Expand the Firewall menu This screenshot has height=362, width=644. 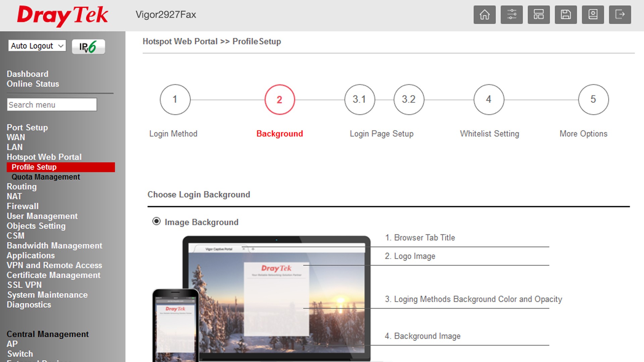pyautogui.click(x=22, y=206)
